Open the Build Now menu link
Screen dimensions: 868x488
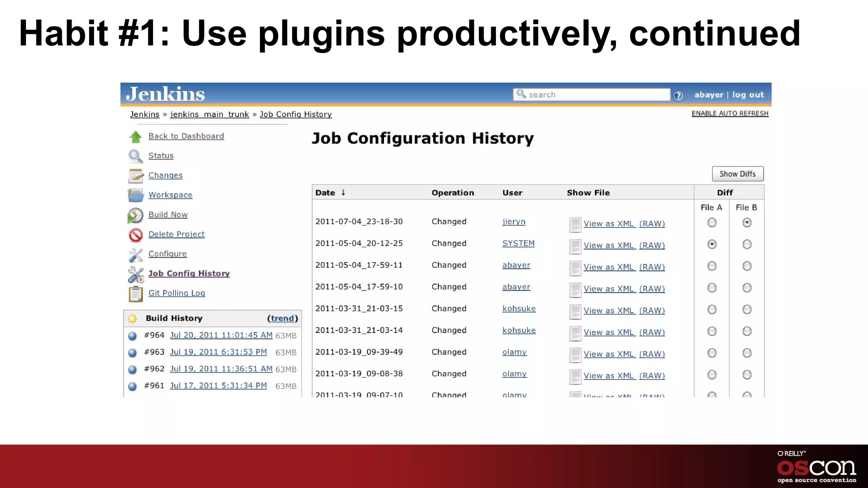pyautogui.click(x=168, y=214)
